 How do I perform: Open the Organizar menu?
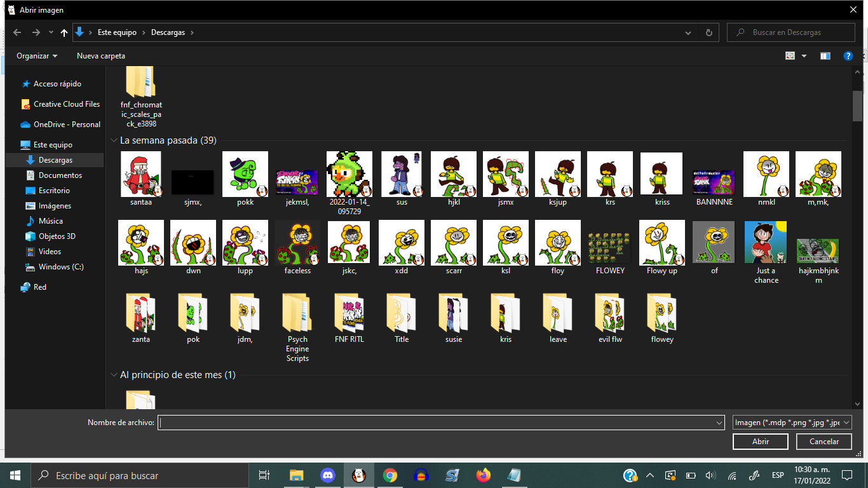point(37,56)
